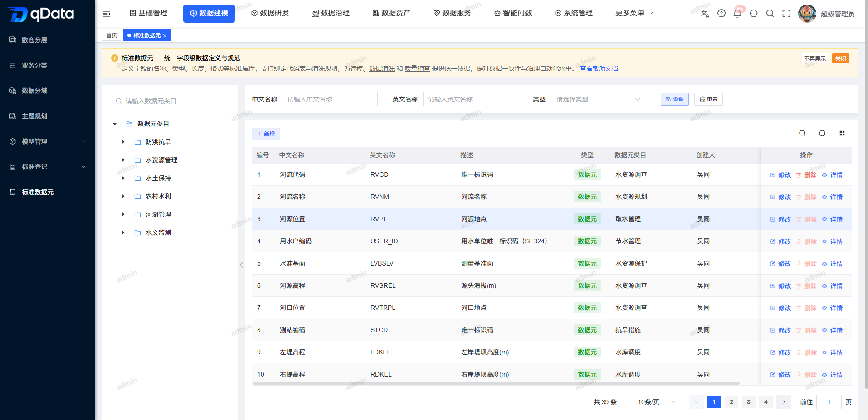Click the horizontal table scrollbar

point(496,383)
